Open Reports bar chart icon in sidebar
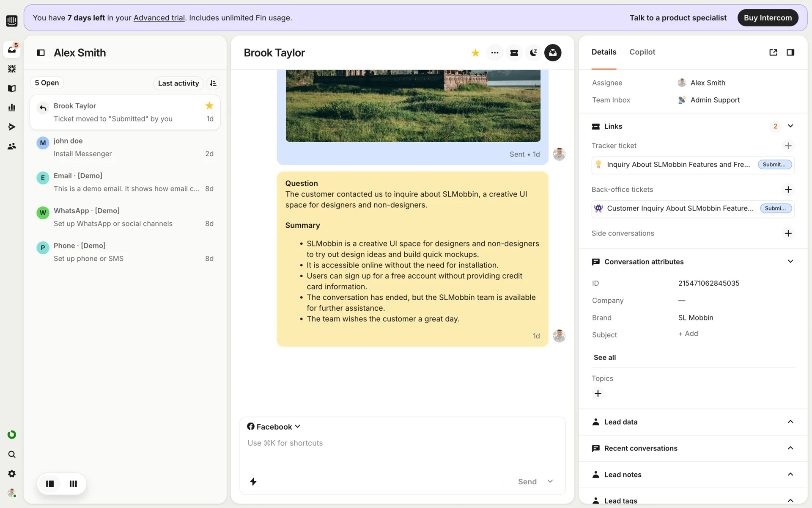Viewport: 812px width, 508px height. coord(12,108)
